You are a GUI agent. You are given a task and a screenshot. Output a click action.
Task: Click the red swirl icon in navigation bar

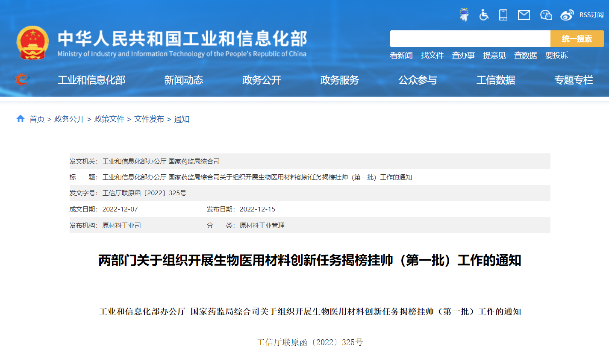(x=22, y=79)
